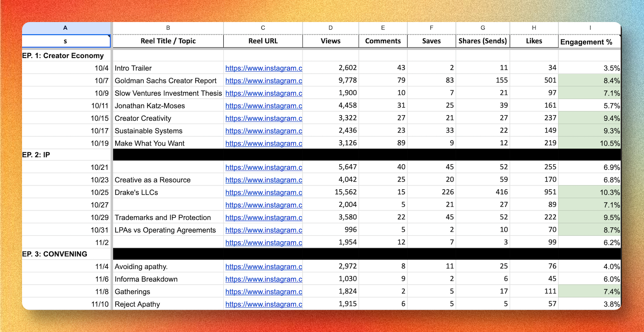Select the active cell containing 's'
This screenshot has height=332, width=644.
(65, 41)
